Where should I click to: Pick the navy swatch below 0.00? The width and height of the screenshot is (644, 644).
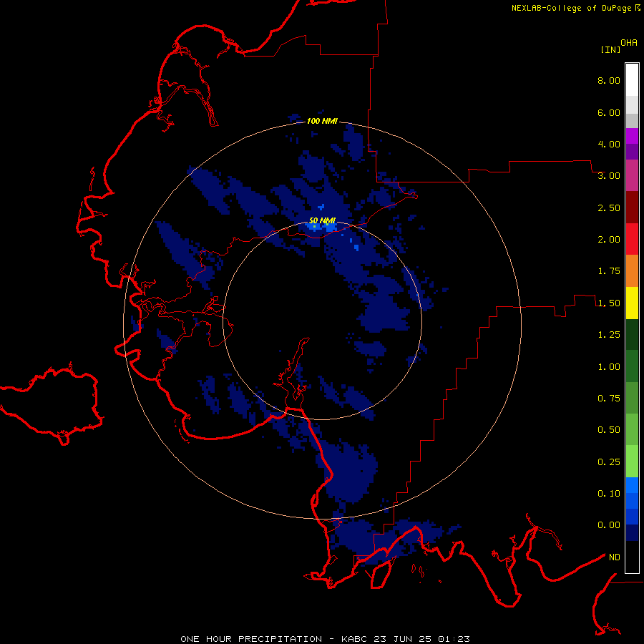coord(632,533)
